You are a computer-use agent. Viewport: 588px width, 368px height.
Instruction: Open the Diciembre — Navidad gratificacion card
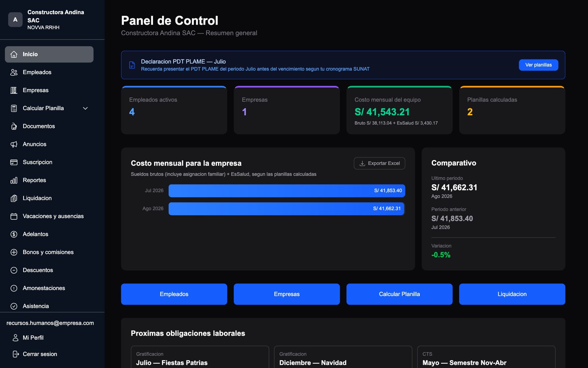pyautogui.click(x=343, y=357)
